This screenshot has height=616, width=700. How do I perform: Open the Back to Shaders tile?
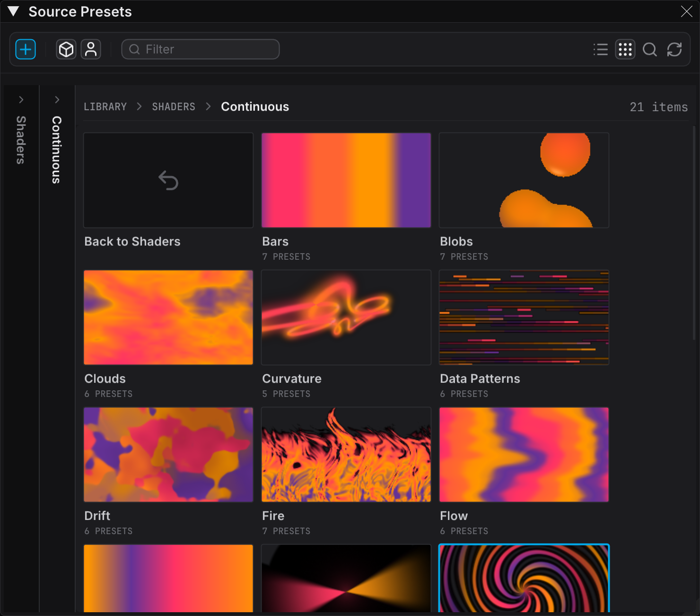tap(168, 180)
